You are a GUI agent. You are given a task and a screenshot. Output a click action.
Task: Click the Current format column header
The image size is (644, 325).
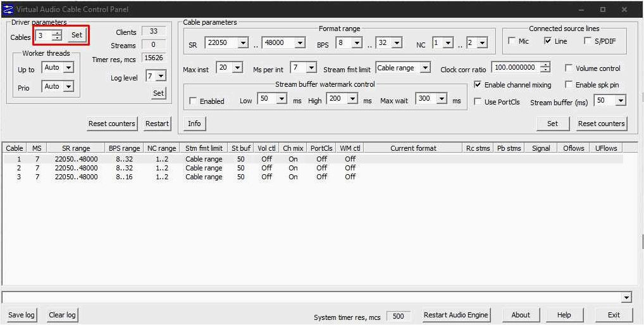(413, 148)
